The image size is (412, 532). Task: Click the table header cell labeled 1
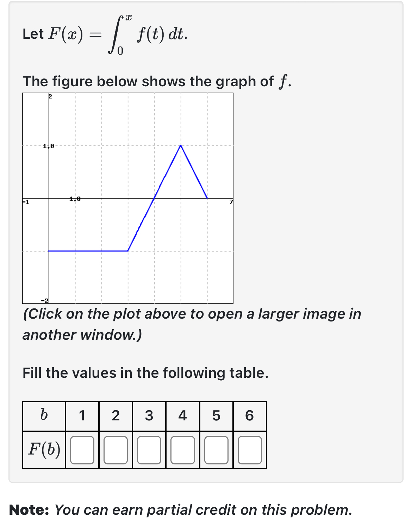pyautogui.click(x=82, y=416)
